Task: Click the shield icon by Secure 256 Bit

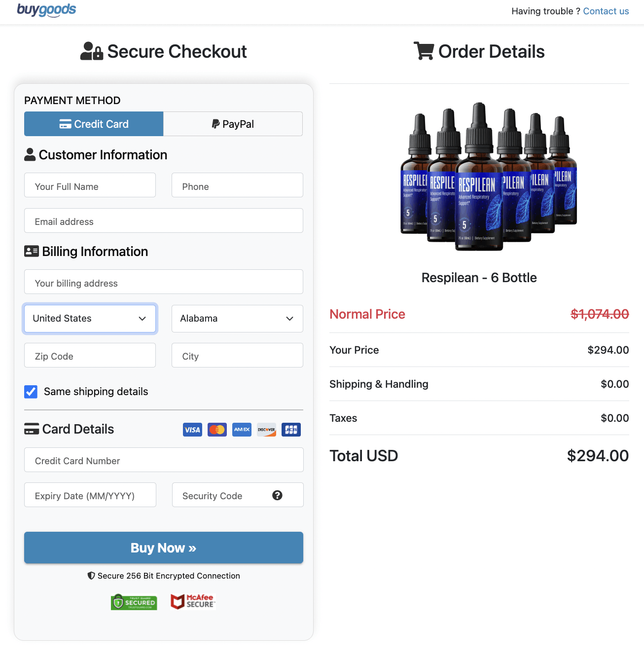Action: (x=91, y=576)
